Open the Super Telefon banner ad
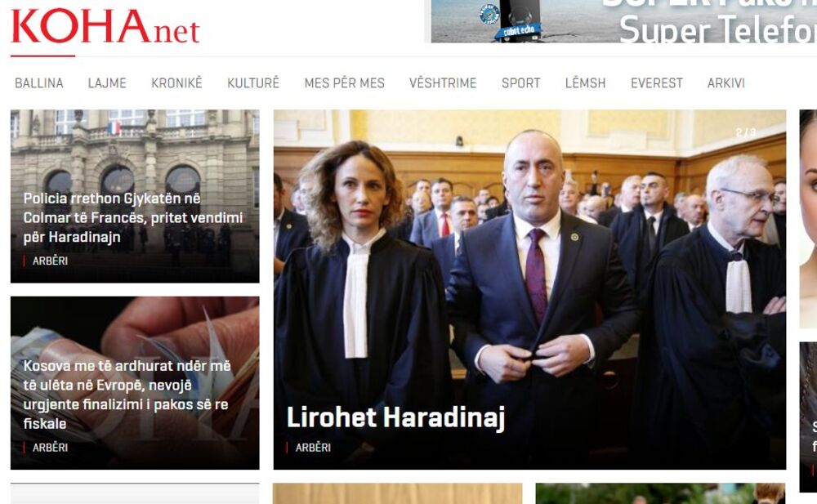The image size is (817, 504). click(x=623, y=21)
